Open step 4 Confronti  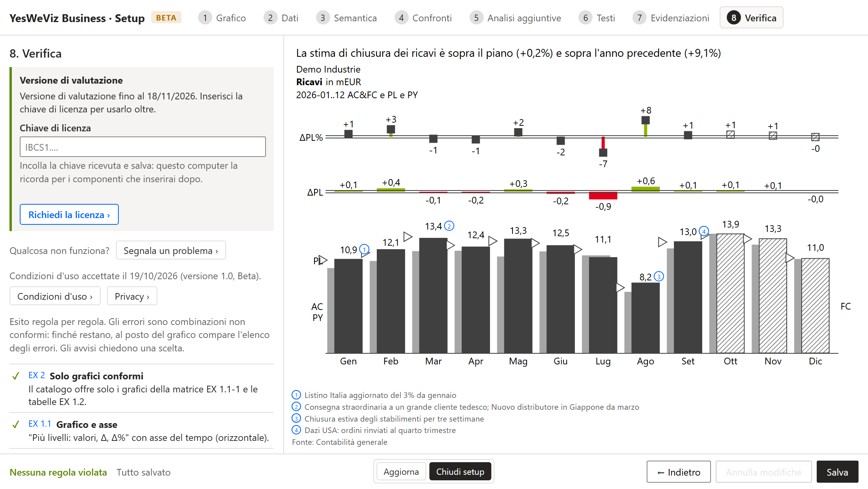(x=423, y=18)
